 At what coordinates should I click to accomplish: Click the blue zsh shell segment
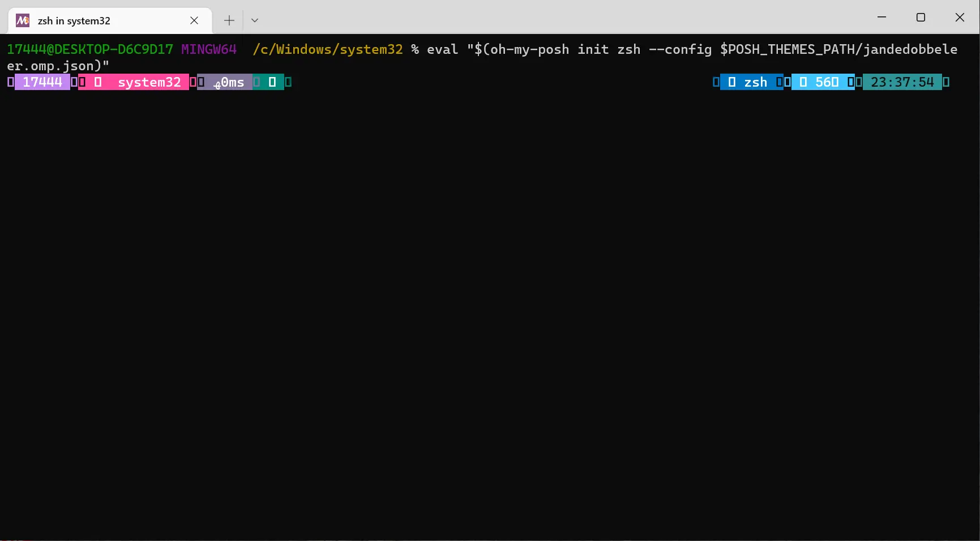click(x=752, y=82)
